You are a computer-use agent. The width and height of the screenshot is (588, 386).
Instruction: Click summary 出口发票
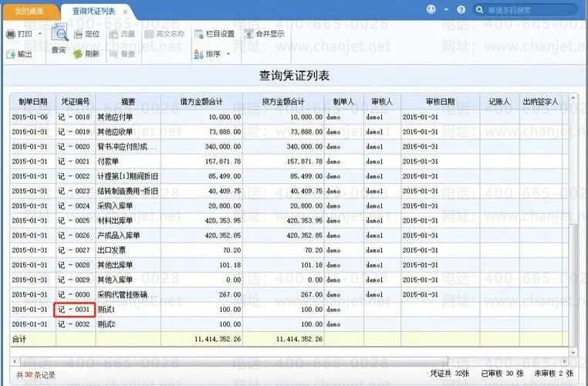111,250
